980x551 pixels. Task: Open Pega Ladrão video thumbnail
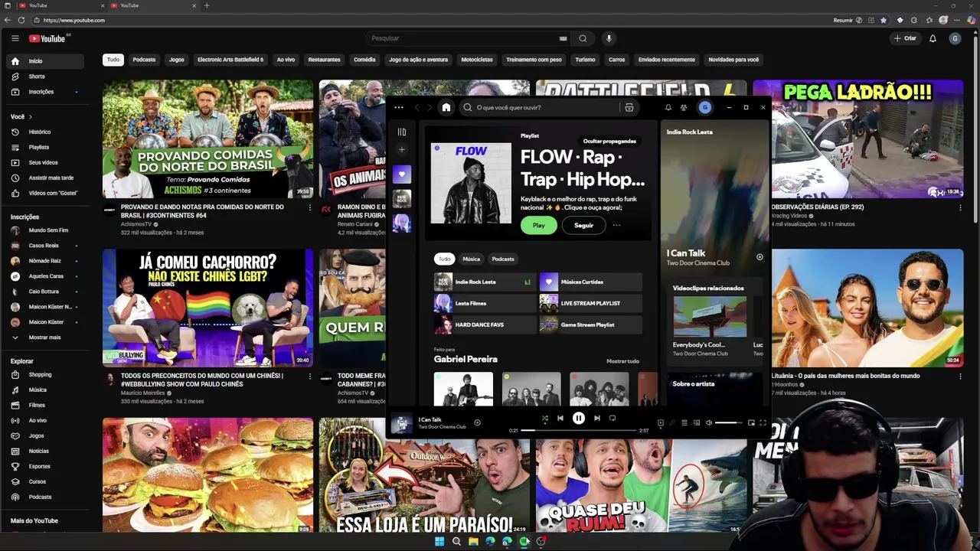[x=857, y=139]
